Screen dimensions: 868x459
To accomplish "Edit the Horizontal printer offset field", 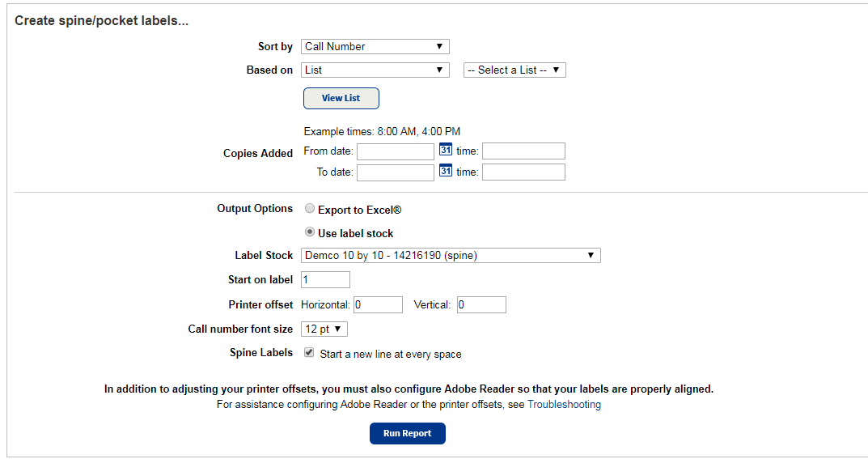I will tap(377, 304).
